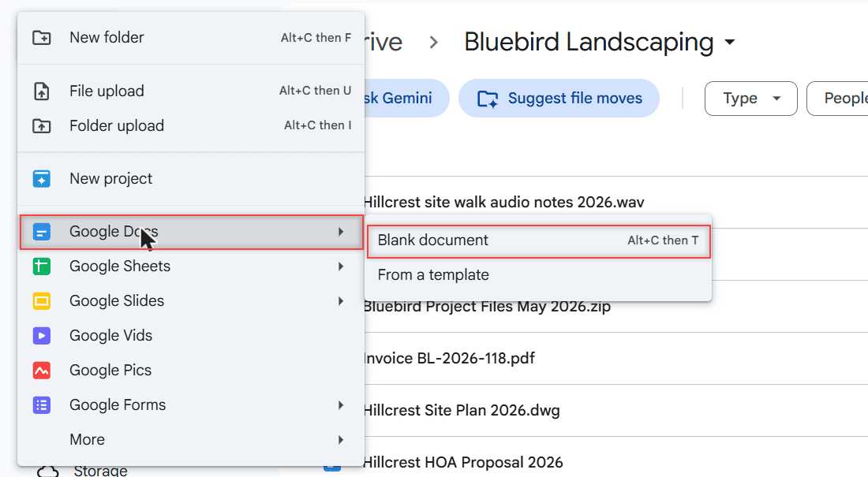Click the Alt+C then F shortcut hint

pos(316,38)
